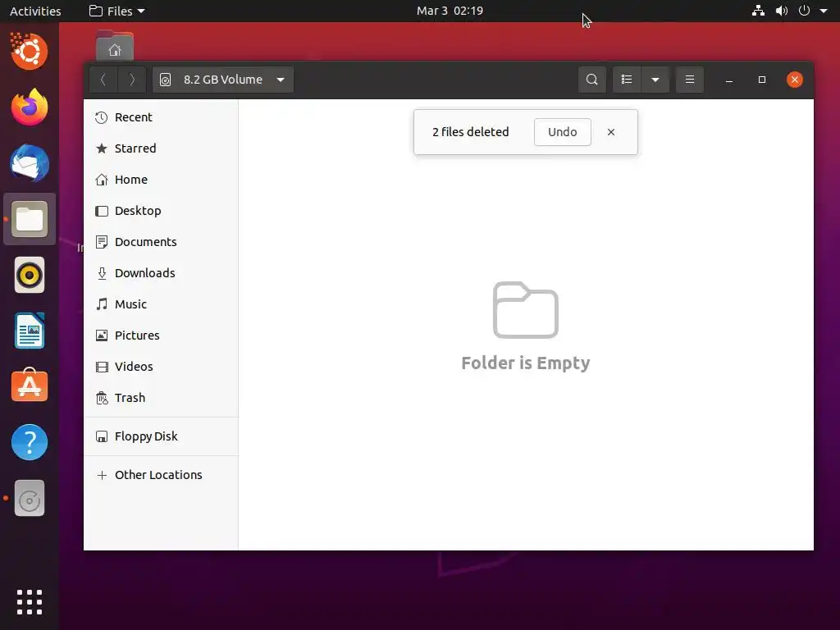This screenshot has width=840, height=630.
Task: Click the disc drive icon in dock
Action: (x=30, y=498)
